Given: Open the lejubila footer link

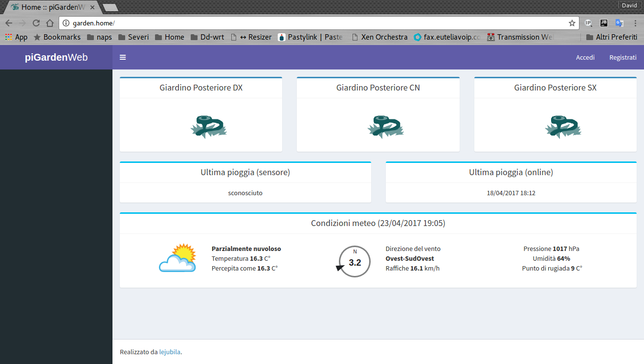Looking at the screenshot, I should pyautogui.click(x=170, y=352).
